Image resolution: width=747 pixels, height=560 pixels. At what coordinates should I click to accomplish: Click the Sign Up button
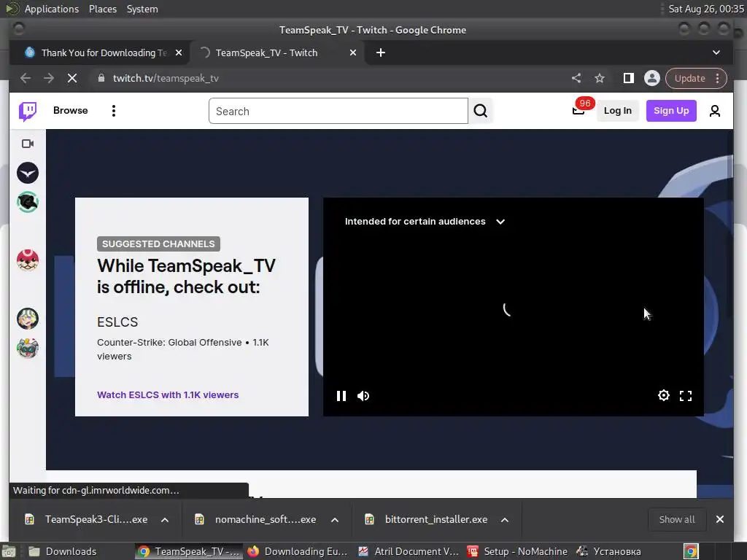click(671, 111)
